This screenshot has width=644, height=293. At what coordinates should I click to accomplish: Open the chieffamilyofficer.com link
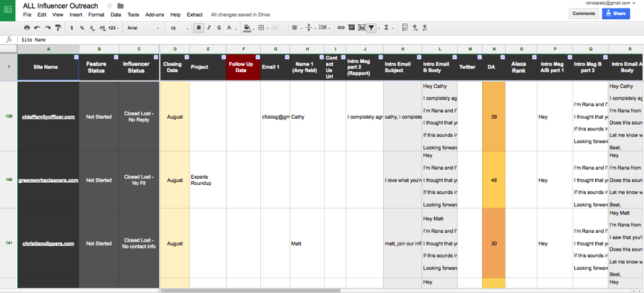(x=48, y=117)
